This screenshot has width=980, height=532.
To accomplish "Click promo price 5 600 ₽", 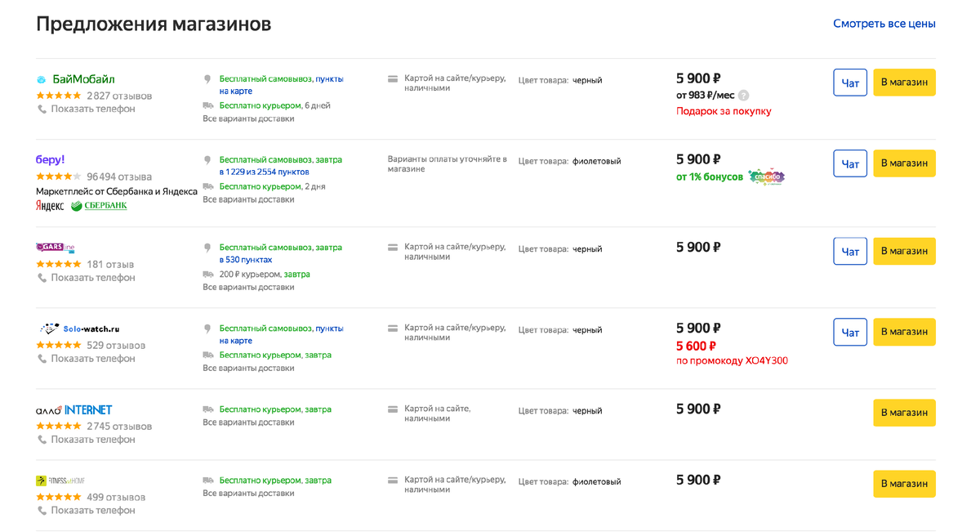I will [x=697, y=346].
